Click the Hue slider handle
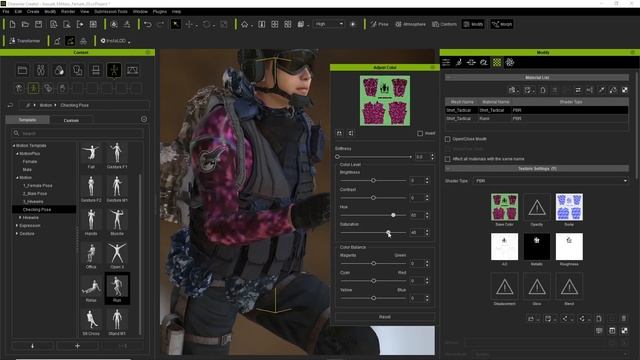Screen dimensions: 640x360 coord(393,215)
